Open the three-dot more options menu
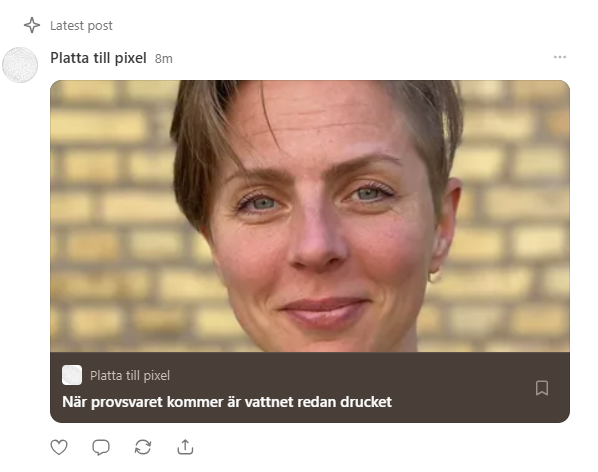This screenshot has height=472, width=598. (559, 57)
